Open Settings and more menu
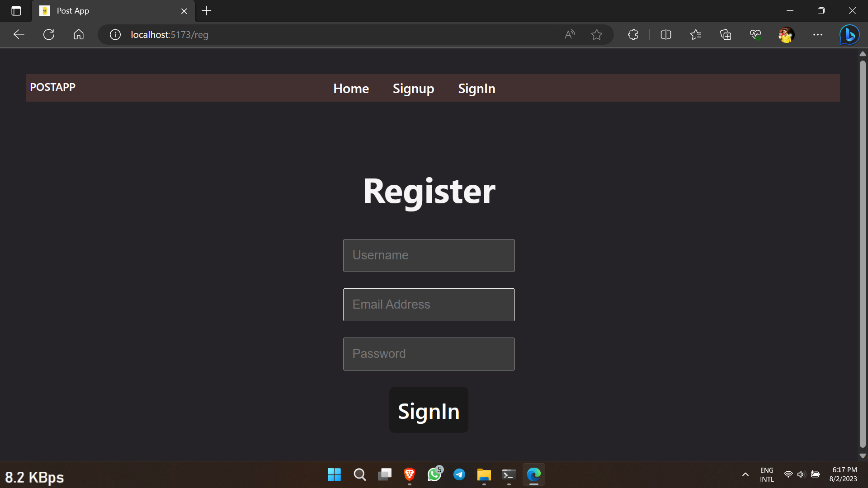This screenshot has width=868, height=488. tap(818, 34)
